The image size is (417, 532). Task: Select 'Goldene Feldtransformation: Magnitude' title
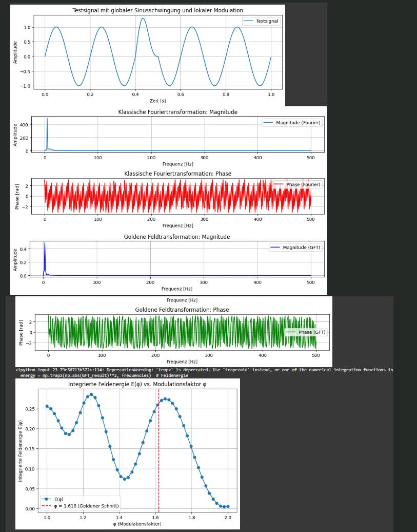pyautogui.click(x=176, y=237)
